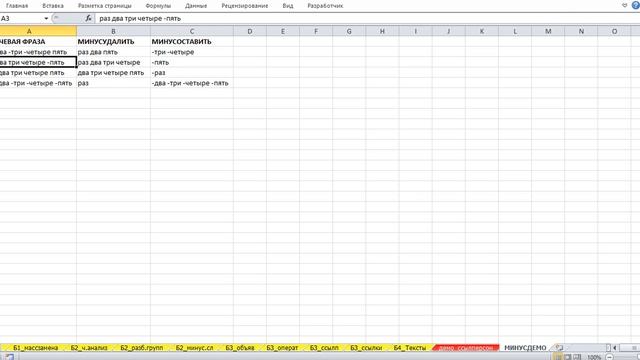The height and width of the screenshot is (360, 640).
Task: Switch to Page Layout view in status bar
Action: [567, 357]
